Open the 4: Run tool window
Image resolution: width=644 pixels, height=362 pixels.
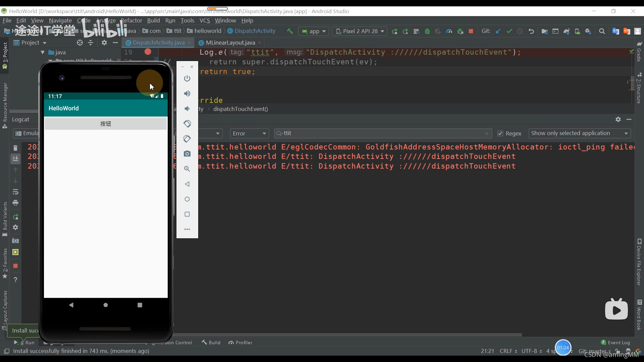(24, 343)
